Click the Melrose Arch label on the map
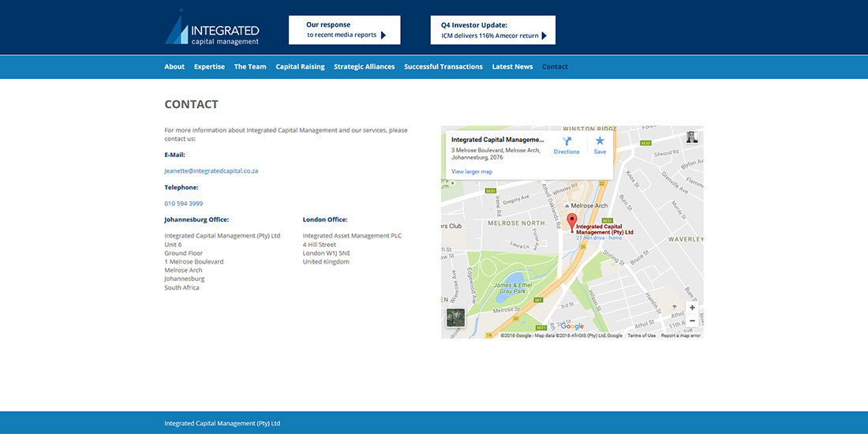Screen dimensions: 868x434 click(589, 206)
